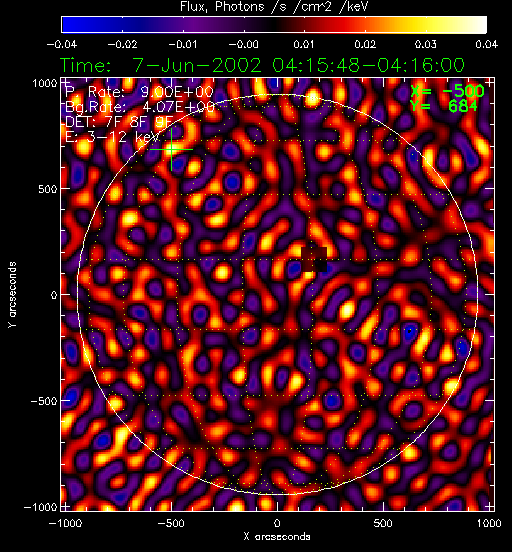Click the X arcseconds axis label
Viewport: 512px width, 552px height.
[x=277, y=537]
